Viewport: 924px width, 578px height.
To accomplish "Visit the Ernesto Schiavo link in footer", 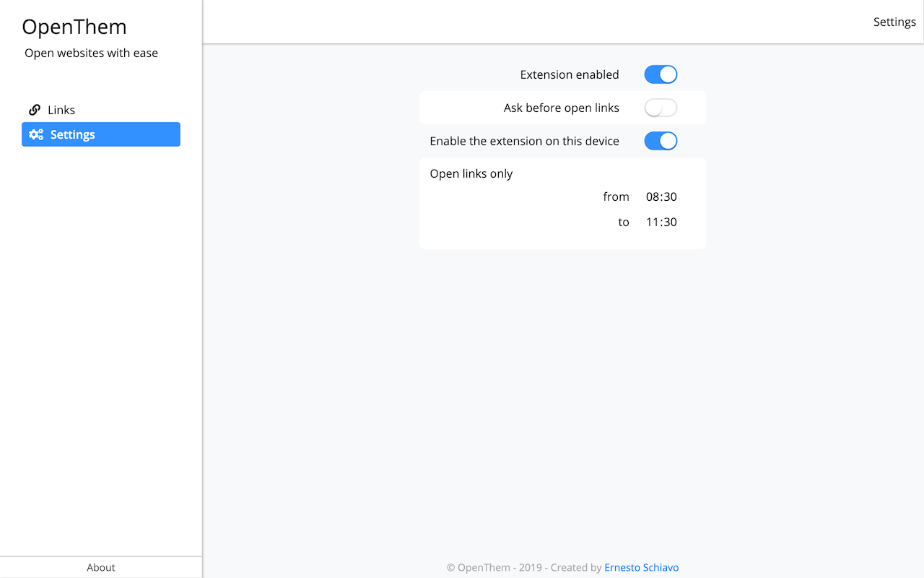I will click(x=642, y=567).
